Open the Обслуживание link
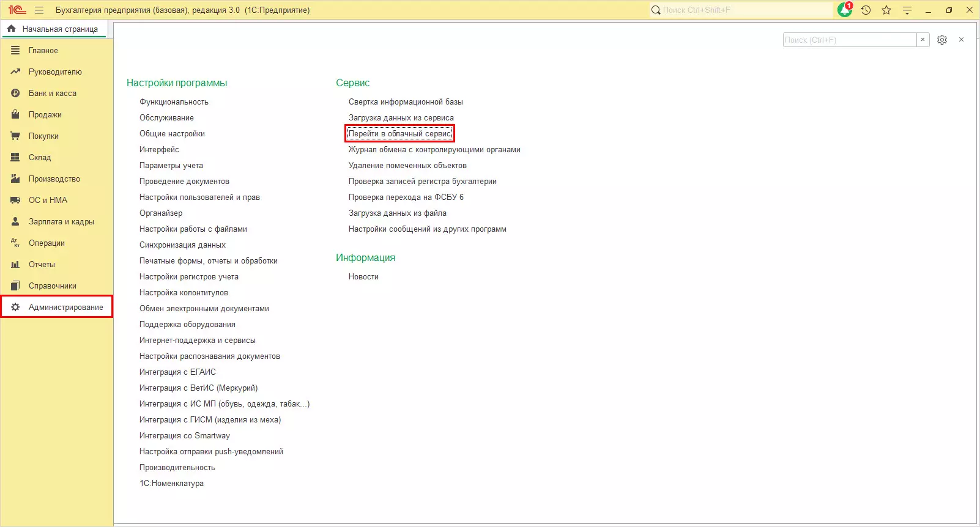 (x=166, y=117)
